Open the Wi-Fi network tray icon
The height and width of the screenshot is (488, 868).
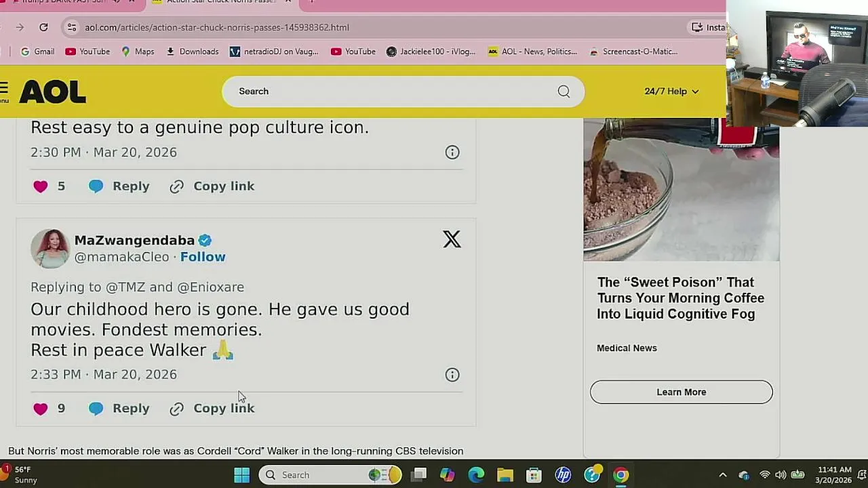(x=765, y=475)
